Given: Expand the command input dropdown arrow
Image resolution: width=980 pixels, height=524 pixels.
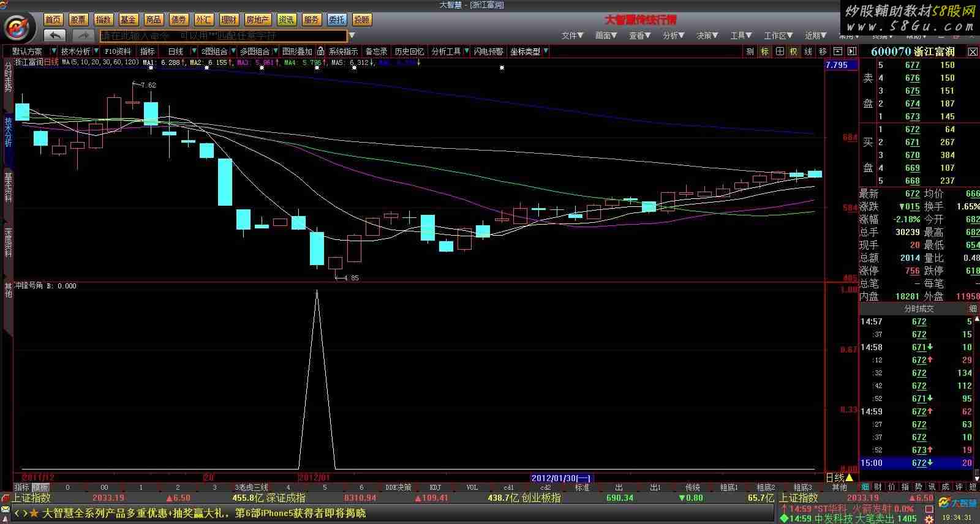Looking at the screenshot, I should point(352,36).
